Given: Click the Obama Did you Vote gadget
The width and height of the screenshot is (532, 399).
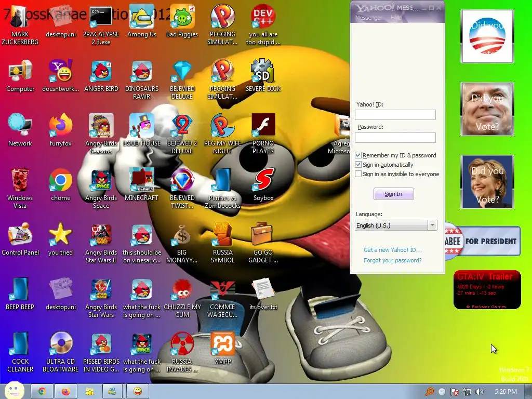Looking at the screenshot, I should tap(487, 36).
